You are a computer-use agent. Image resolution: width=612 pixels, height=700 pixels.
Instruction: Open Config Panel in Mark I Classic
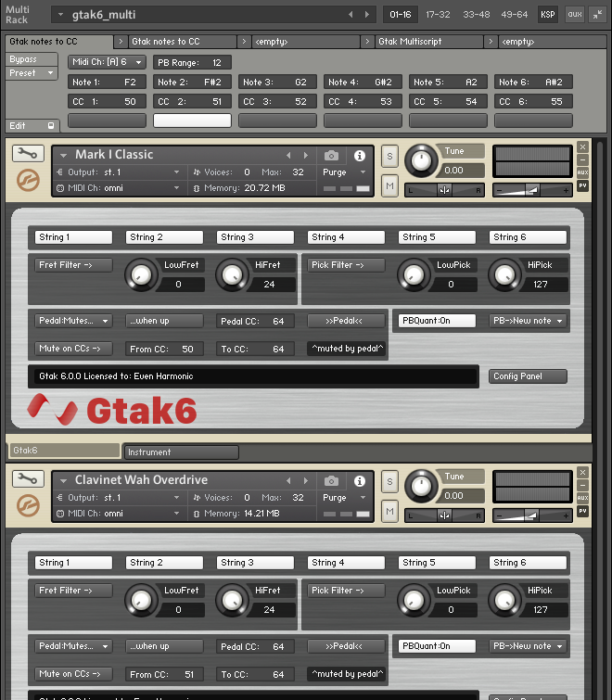click(x=528, y=376)
